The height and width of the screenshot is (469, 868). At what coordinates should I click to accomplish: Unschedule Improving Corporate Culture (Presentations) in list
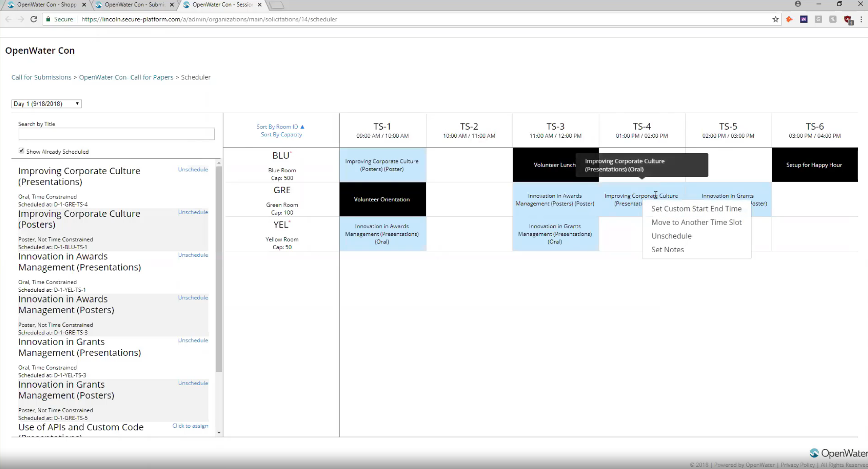point(193,169)
